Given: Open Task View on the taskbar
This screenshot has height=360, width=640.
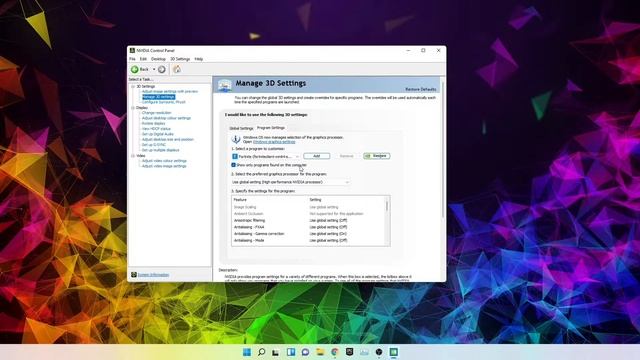Looking at the screenshot, I should pyautogui.click(x=276, y=352).
